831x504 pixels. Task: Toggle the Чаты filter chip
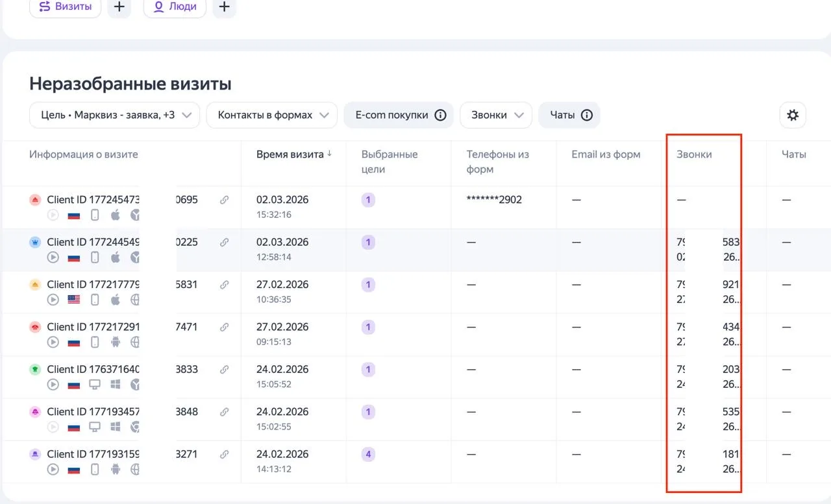pos(569,115)
